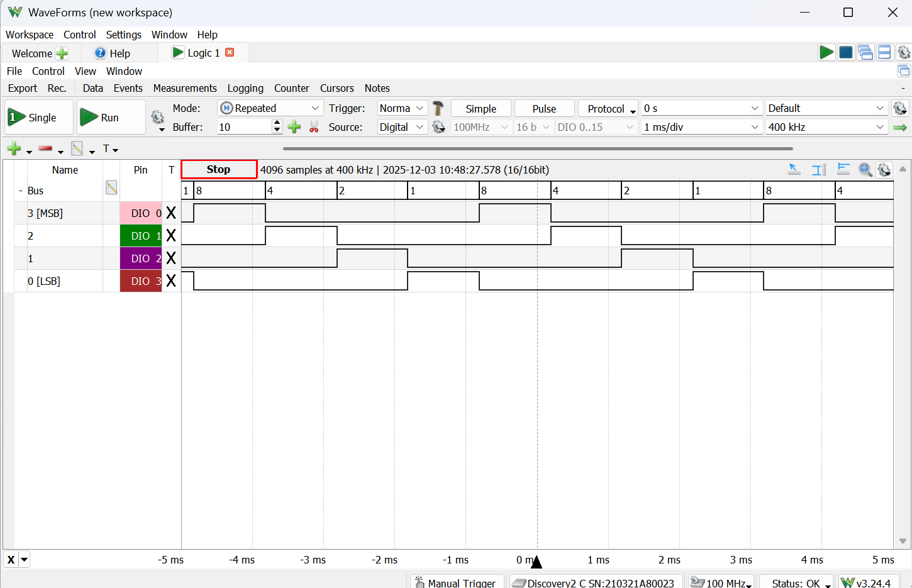This screenshot has height=588, width=912.
Task: Click the green plus to add a channel
Action: point(14,149)
